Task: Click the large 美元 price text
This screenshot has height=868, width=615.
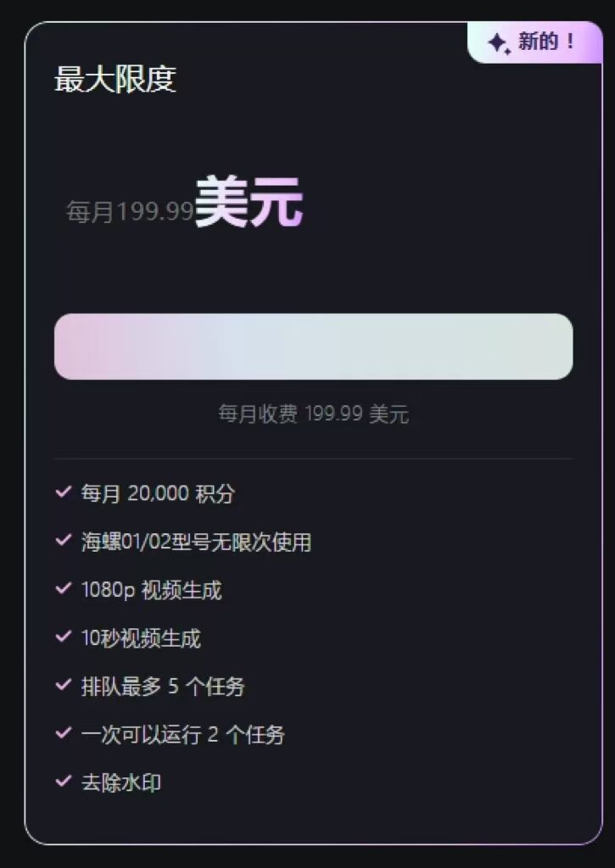Action: coord(249,202)
